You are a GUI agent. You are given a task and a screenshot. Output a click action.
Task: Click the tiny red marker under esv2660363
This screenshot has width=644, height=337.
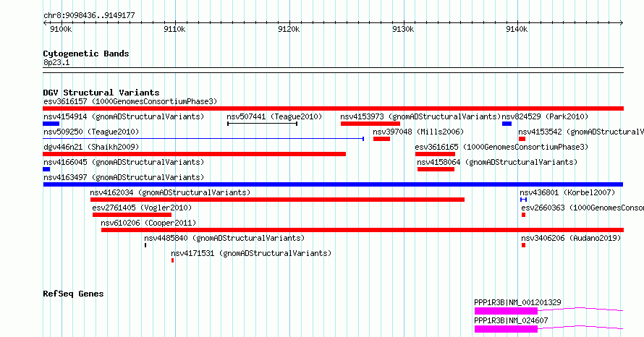click(524, 215)
